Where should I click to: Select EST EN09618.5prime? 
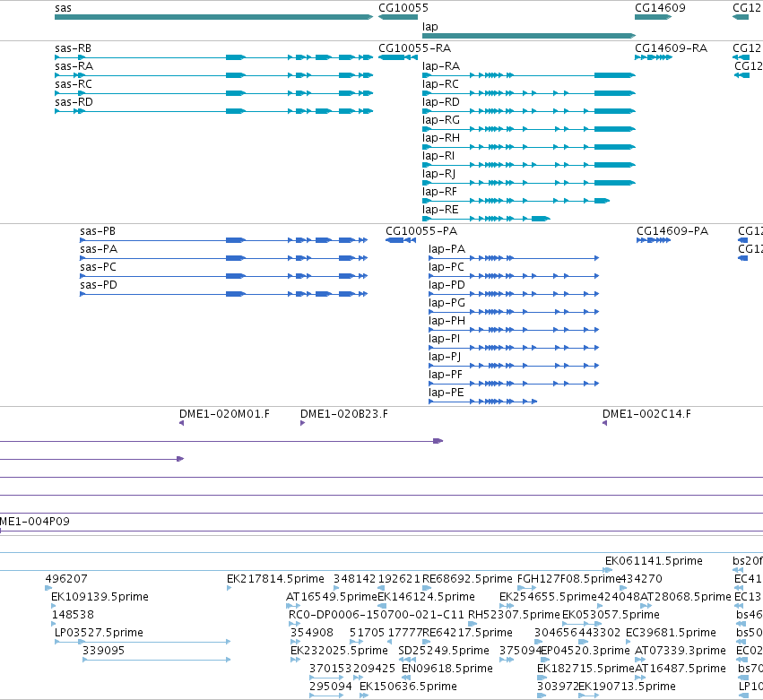point(406,678)
